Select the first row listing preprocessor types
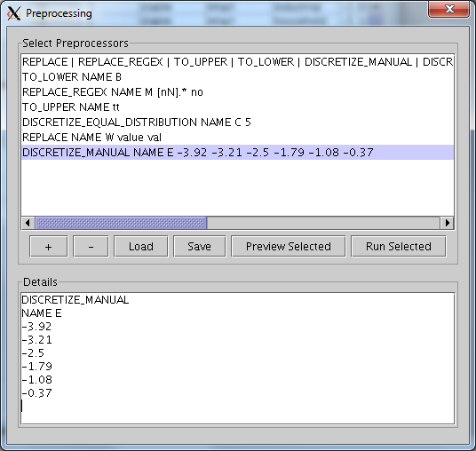 (x=237, y=62)
